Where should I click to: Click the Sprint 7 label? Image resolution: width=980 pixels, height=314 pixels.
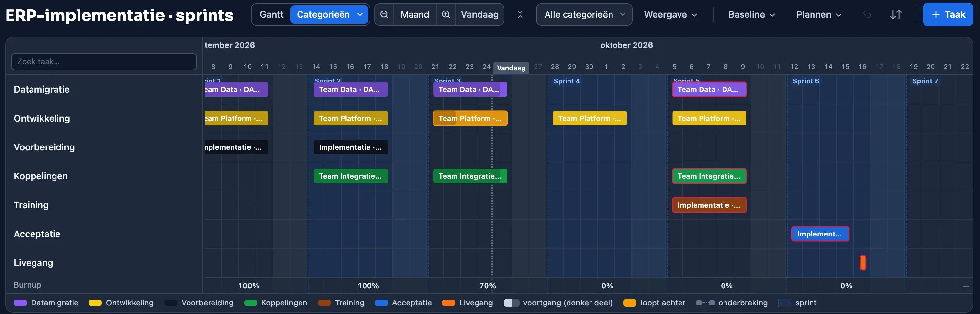click(x=925, y=81)
